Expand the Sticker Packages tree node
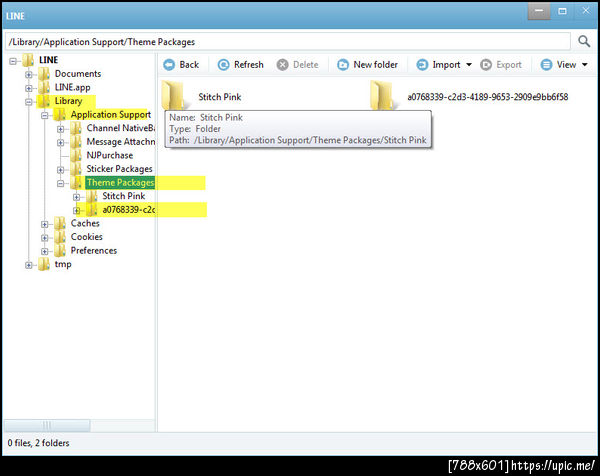Screen dimensions: 600x476 [x=60, y=170]
